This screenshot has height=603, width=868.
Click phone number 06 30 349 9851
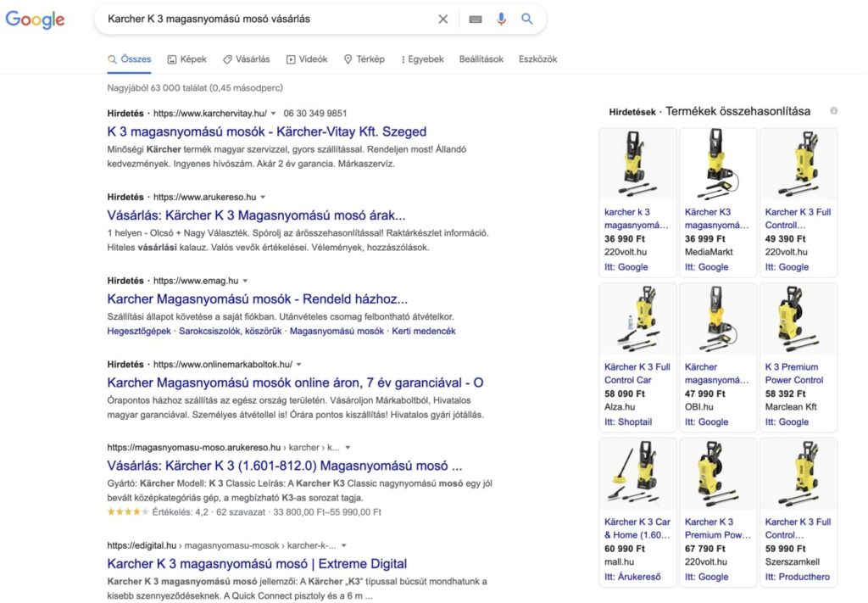315,114
